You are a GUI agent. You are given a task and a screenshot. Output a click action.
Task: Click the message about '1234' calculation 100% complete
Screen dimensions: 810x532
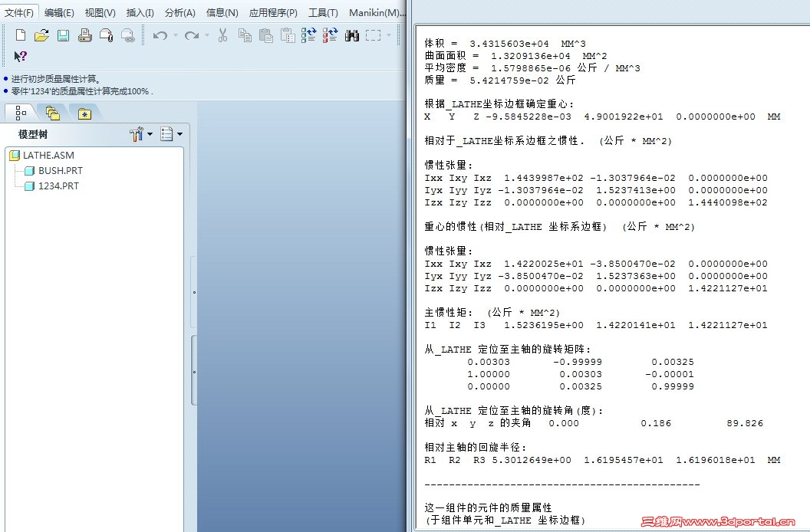(x=81, y=91)
